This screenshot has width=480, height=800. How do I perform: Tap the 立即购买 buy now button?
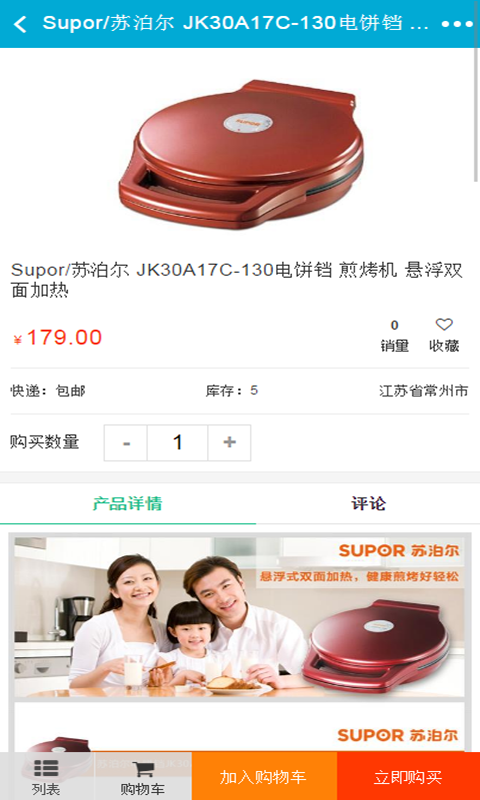pos(408,776)
